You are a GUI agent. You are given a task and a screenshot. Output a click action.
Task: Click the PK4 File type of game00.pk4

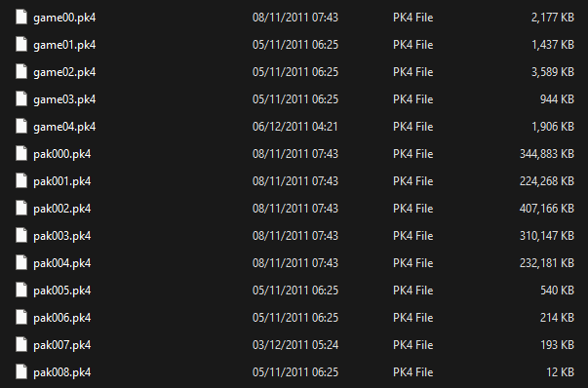(412, 18)
